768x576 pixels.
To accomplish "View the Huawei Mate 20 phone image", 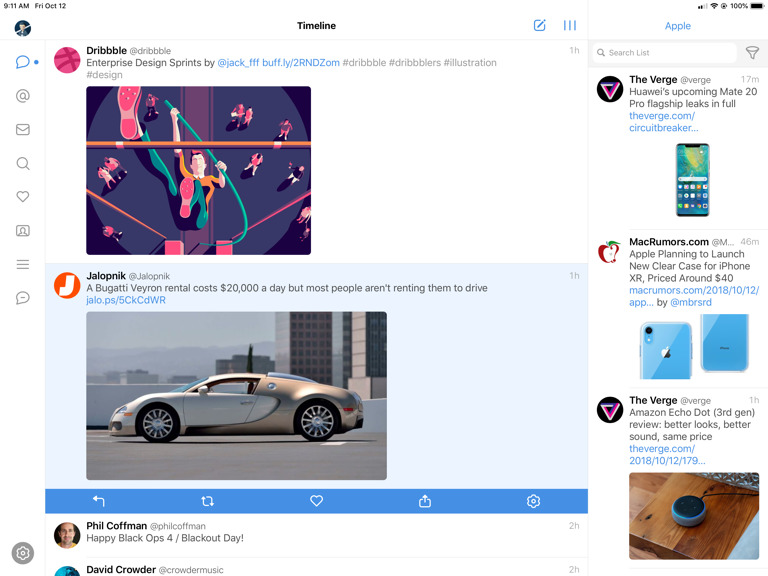I will point(692,180).
